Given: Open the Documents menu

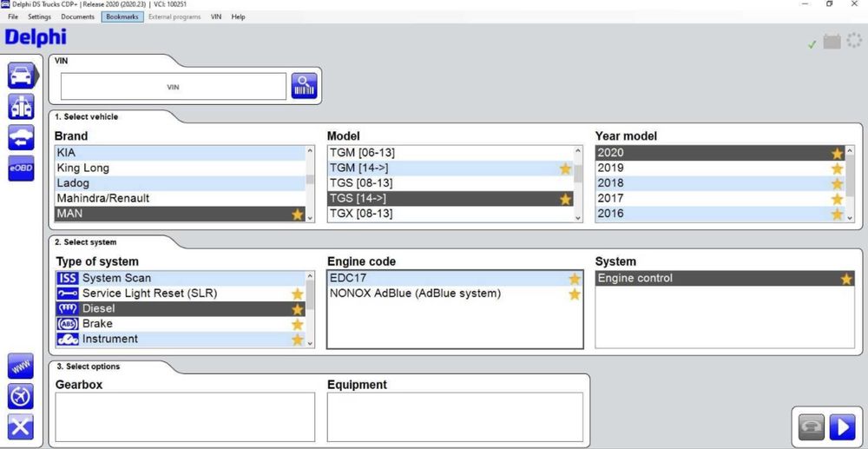Looking at the screenshot, I should pyautogui.click(x=77, y=17).
